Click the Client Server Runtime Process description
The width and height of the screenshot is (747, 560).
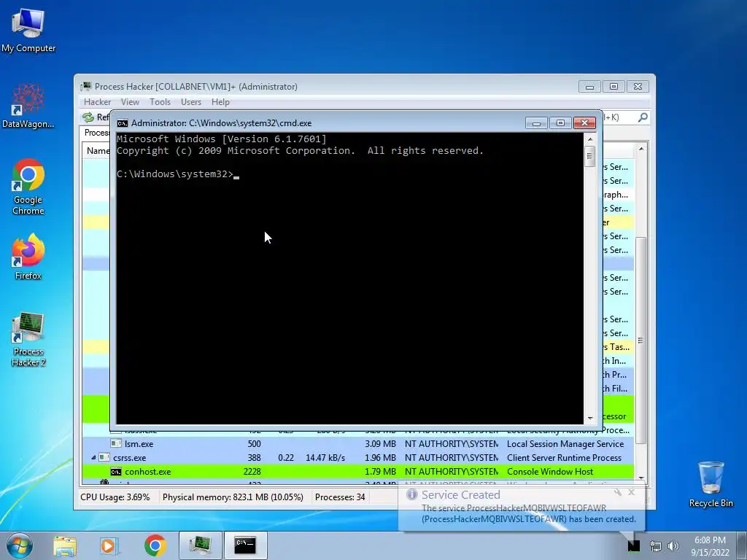(x=564, y=458)
